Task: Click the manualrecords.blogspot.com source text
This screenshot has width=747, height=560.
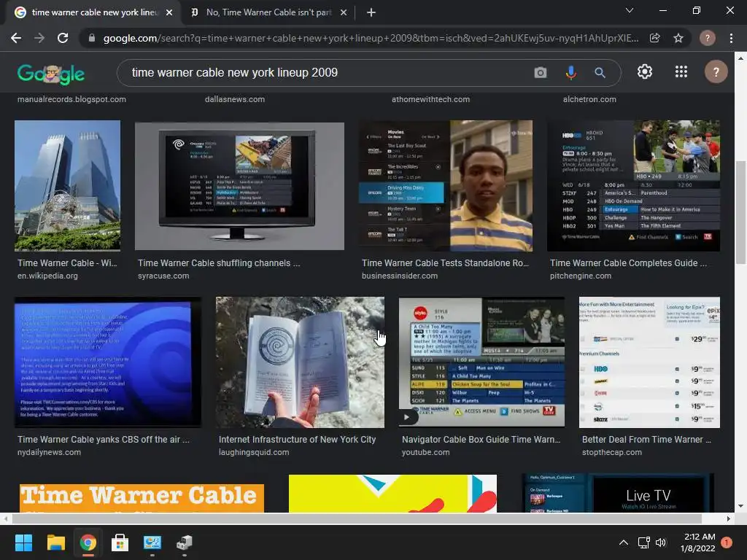Action: (x=72, y=99)
